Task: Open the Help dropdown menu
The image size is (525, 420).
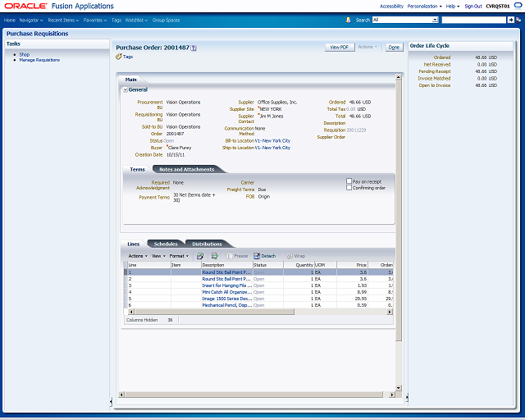Action: click(453, 6)
